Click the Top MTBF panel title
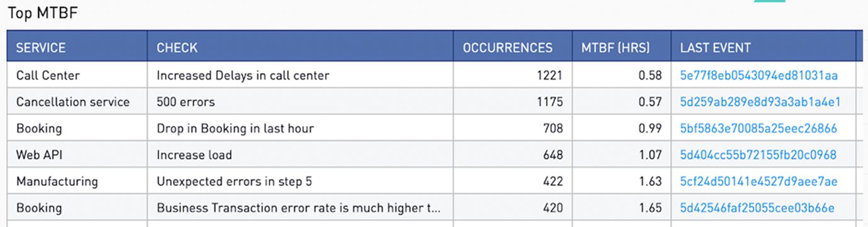This screenshot has width=868, height=227. pos(42,13)
